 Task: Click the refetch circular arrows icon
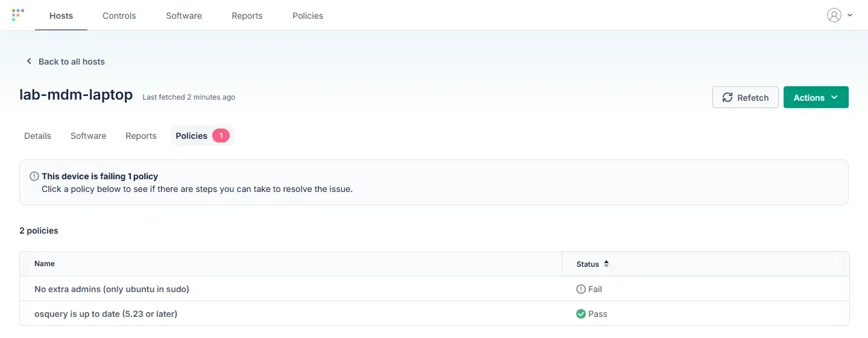click(728, 98)
